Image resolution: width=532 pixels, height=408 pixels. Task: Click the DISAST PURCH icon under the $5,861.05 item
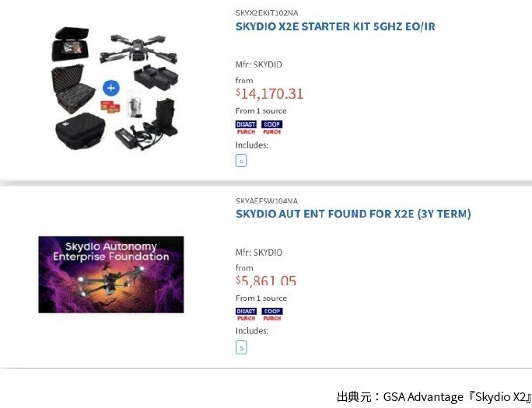[246, 315]
